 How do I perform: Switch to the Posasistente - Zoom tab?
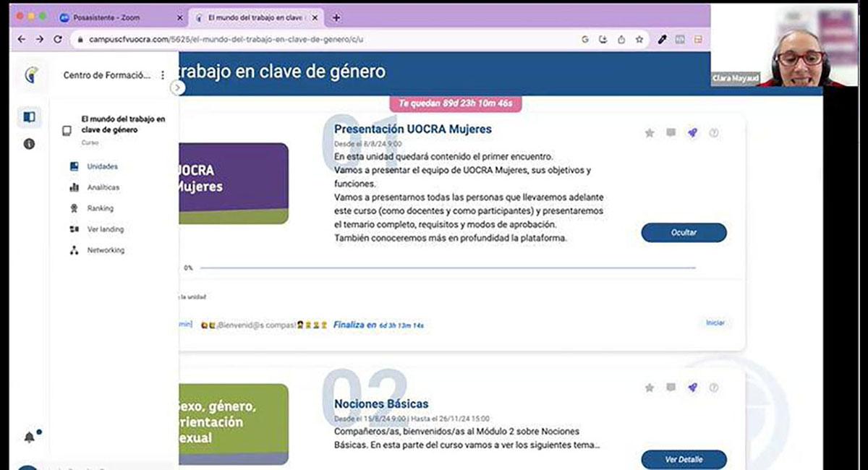coord(121,17)
